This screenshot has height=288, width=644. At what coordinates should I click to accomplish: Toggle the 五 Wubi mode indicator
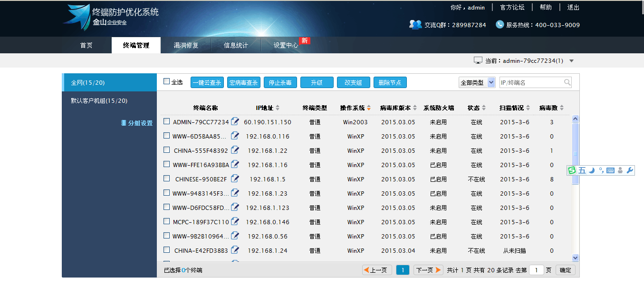(582, 170)
